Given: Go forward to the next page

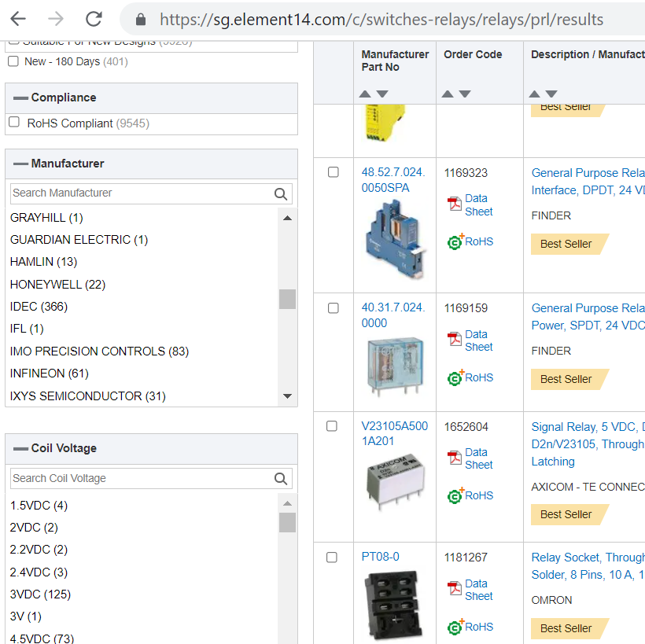Looking at the screenshot, I should [56, 19].
